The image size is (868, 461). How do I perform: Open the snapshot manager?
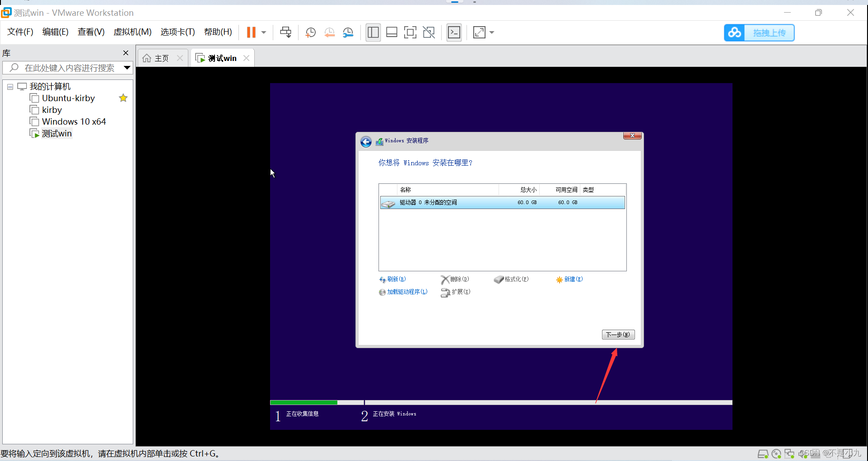(348, 32)
